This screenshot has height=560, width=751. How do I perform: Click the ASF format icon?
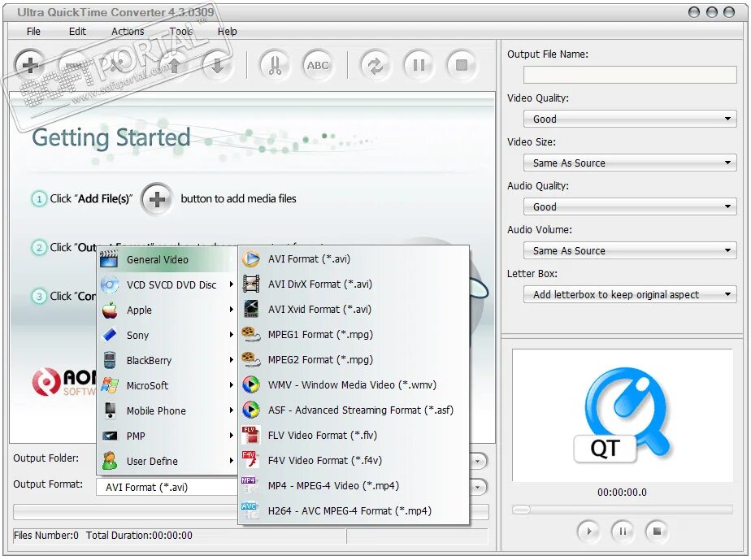[251, 410]
